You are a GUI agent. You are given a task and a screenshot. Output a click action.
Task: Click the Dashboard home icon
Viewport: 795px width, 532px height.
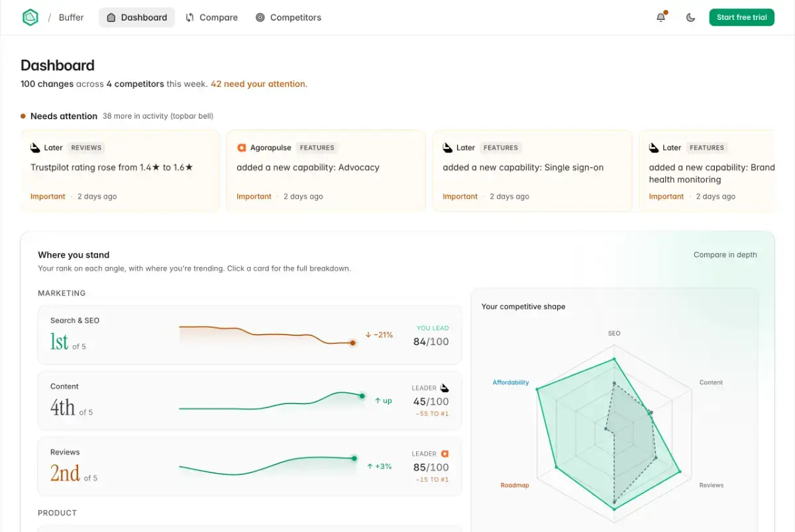(111, 17)
